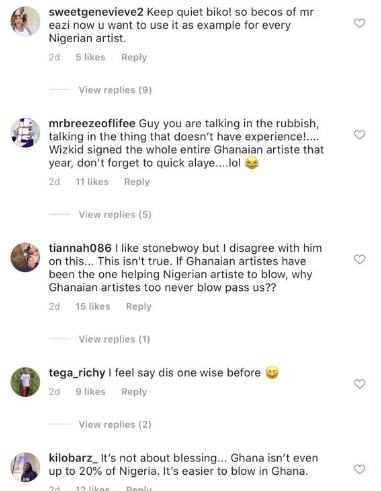Viewport: 381px width, 491px height.
Task: Open mrbreezeoflifee's avatar
Action: coord(25,132)
